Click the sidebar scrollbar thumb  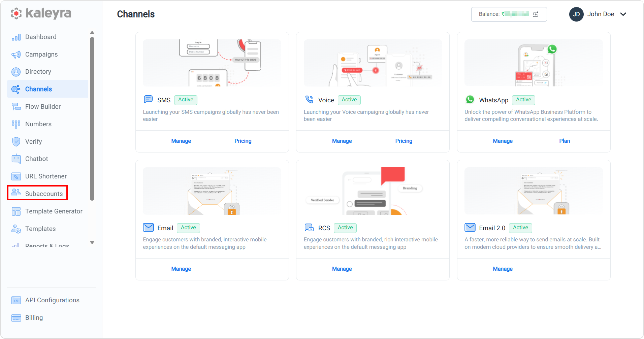coord(92,119)
